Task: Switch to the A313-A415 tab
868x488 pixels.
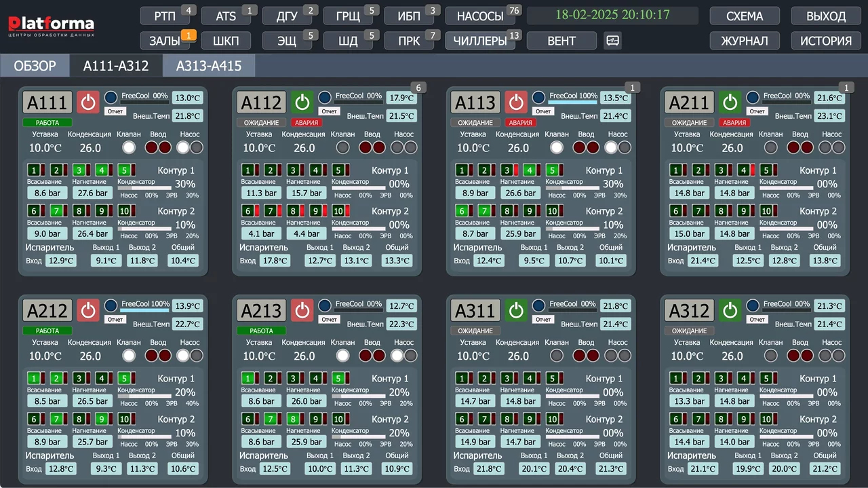Action: coord(210,66)
